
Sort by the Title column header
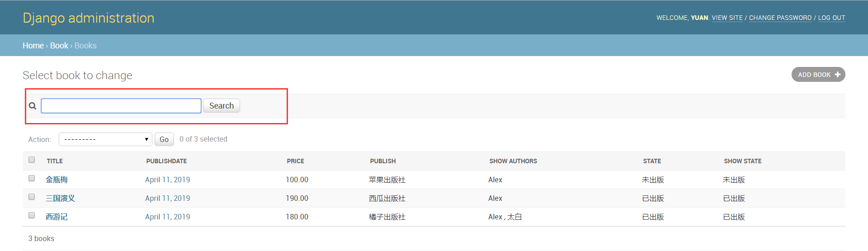tap(55, 161)
